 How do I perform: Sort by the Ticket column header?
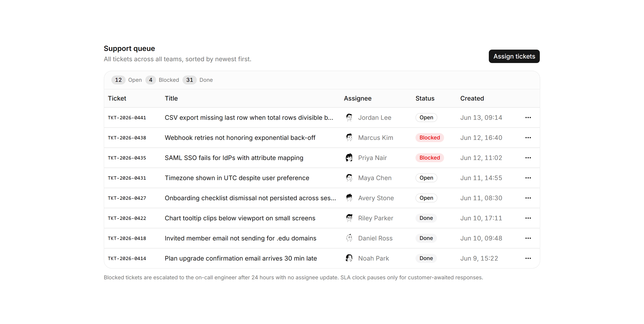point(117,98)
